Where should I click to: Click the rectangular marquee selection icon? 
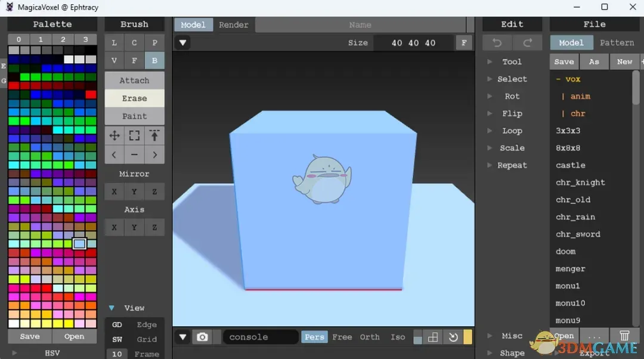click(x=134, y=135)
